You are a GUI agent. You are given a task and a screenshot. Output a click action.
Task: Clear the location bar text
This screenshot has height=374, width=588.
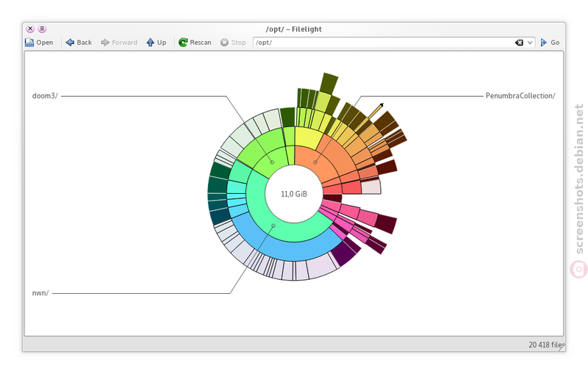(x=519, y=43)
